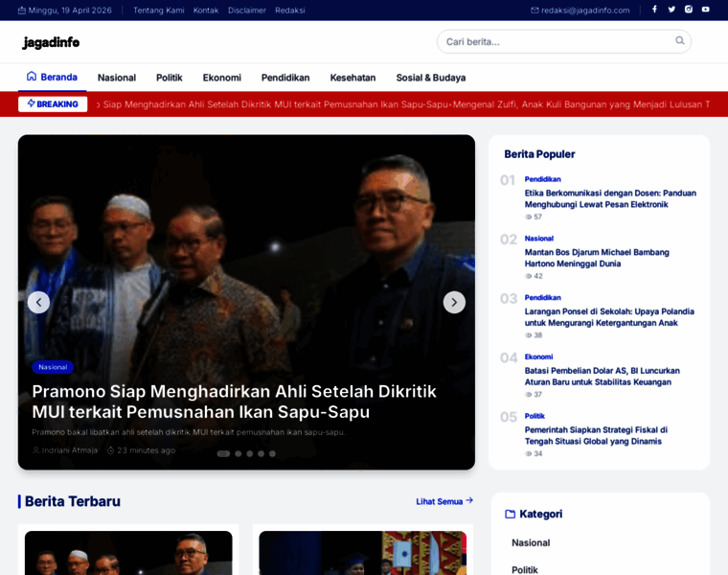Click Pendidikan tag on popular item 01
The width and height of the screenshot is (728, 575).
tap(543, 179)
